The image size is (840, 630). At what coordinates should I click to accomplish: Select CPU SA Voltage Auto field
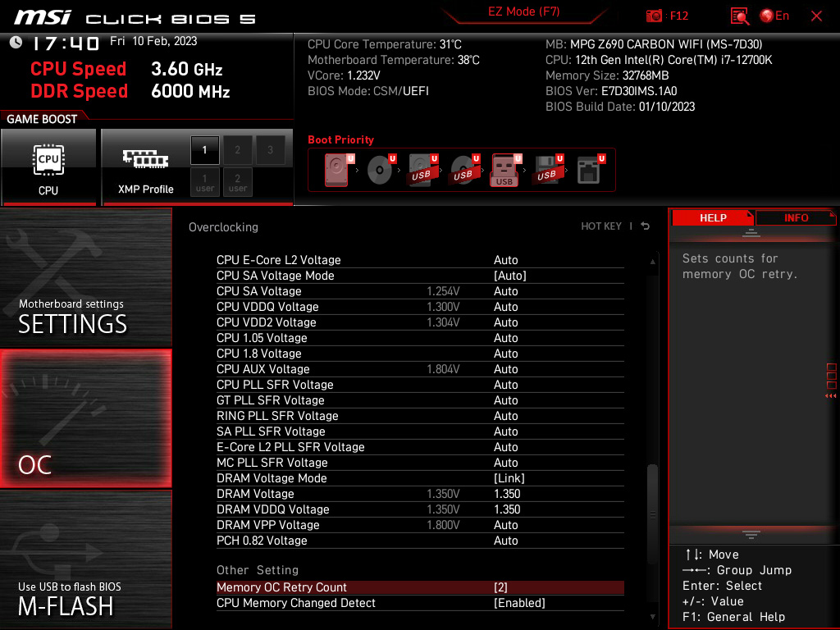pos(505,291)
